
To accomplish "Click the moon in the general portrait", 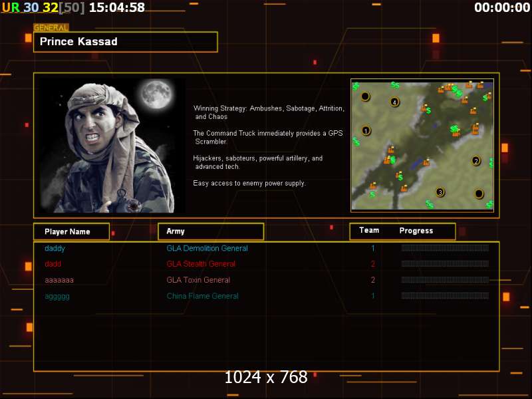I will pos(156,94).
